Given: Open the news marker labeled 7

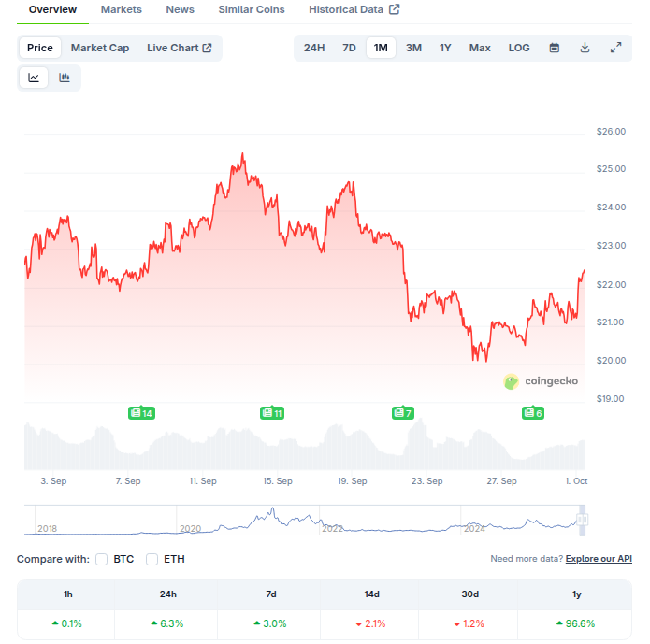Looking at the screenshot, I should tap(402, 413).
